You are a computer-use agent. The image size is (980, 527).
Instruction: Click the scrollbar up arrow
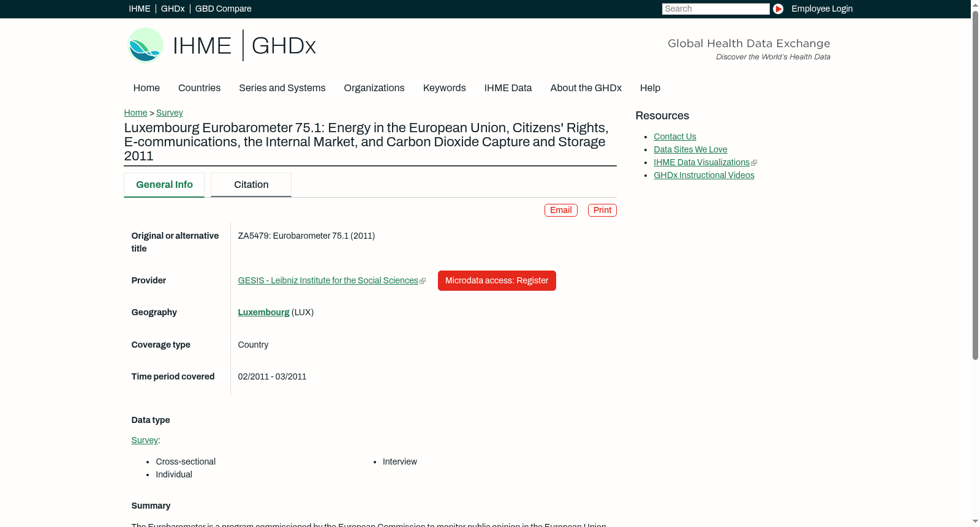pyautogui.click(x=975, y=4)
